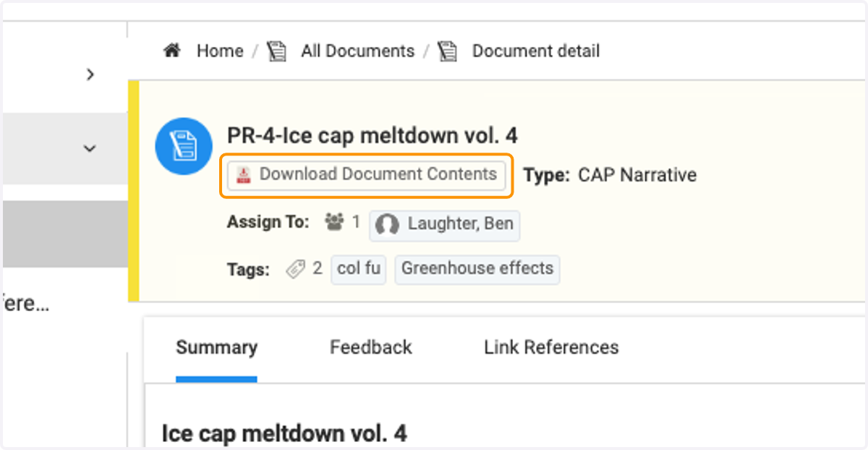Select the highlighted gray sidebar item

tap(65, 234)
